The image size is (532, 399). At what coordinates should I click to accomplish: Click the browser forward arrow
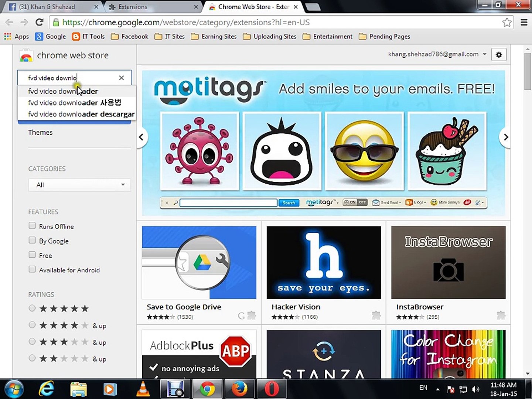(24, 23)
